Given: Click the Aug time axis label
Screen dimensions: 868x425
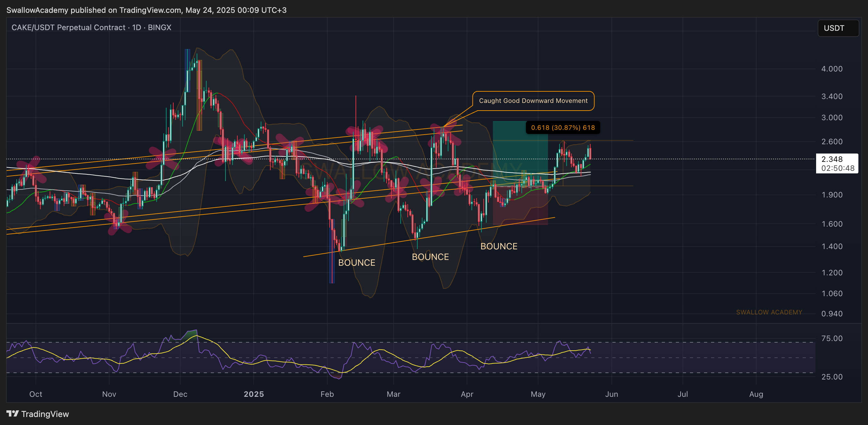Looking at the screenshot, I should pyautogui.click(x=756, y=394).
